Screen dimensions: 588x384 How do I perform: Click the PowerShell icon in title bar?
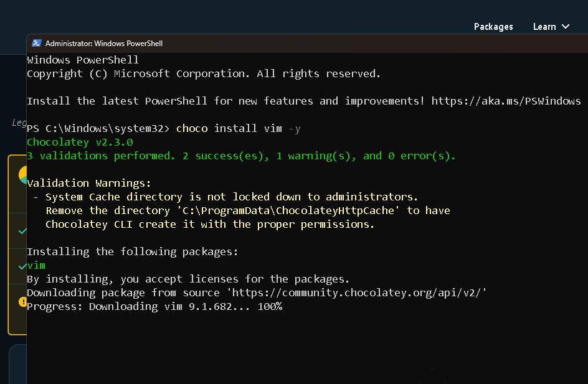(36, 43)
